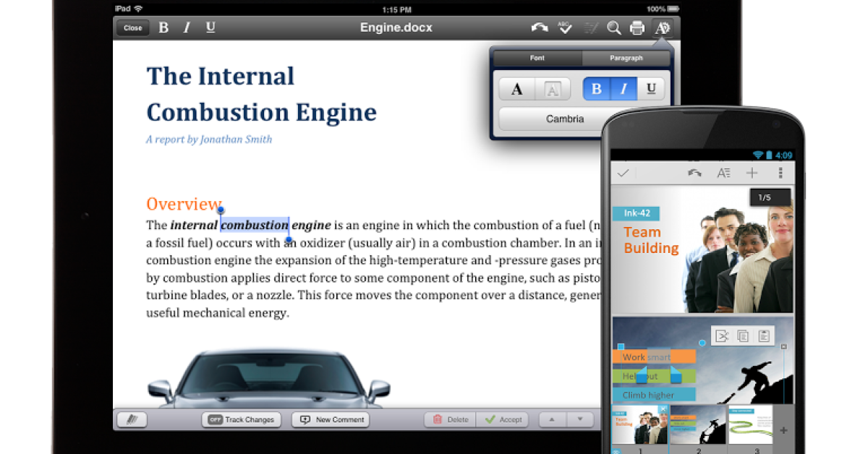Toggle underline in the Font popover
Image resolution: width=868 pixels, height=454 pixels.
pos(651,89)
